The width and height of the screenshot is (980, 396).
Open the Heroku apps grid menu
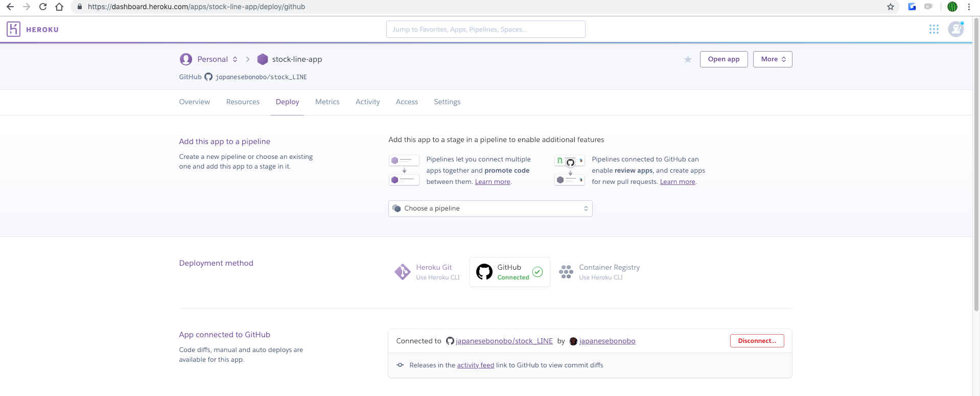click(x=934, y=29)
